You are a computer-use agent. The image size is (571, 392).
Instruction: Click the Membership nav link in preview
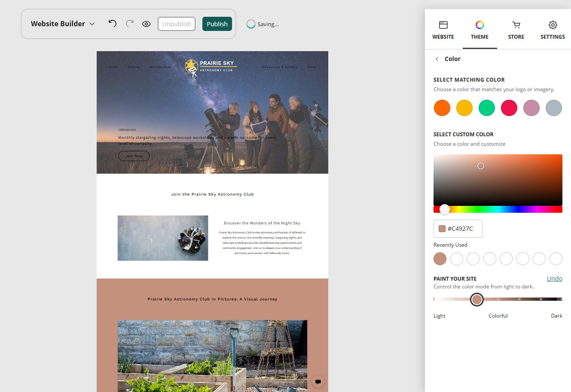coord(160,67)
